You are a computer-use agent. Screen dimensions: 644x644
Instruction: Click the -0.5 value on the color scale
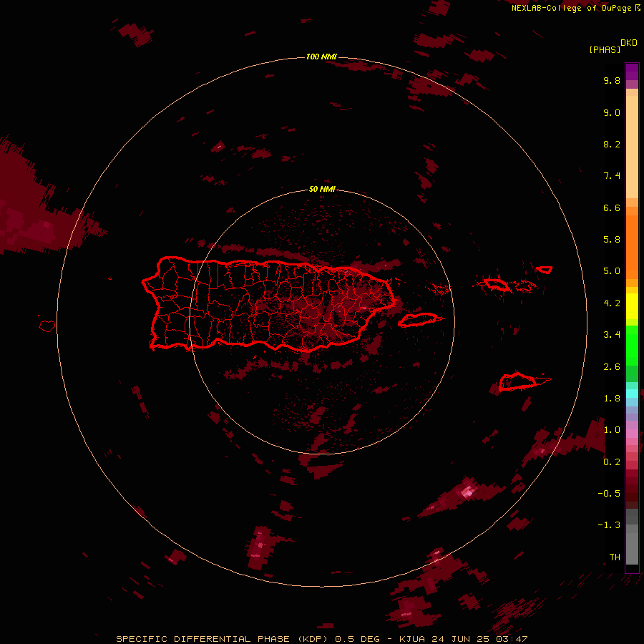coord(609,494)
